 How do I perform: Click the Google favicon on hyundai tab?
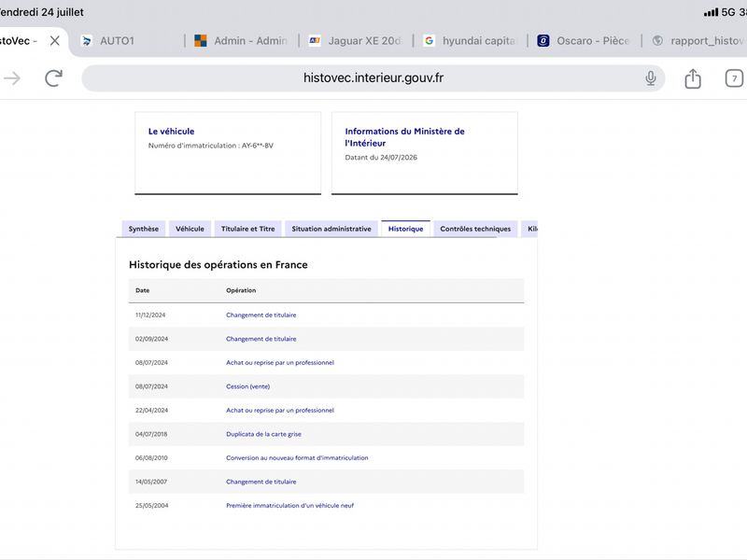pyautogui.click(x=430, y=41)
